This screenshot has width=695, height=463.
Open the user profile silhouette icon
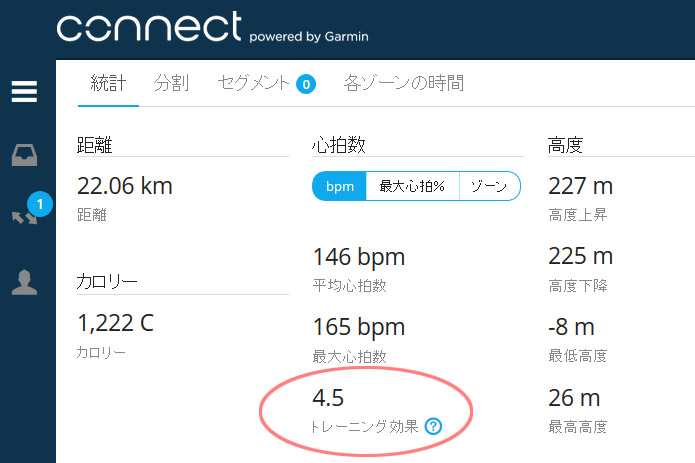(24, 282)
